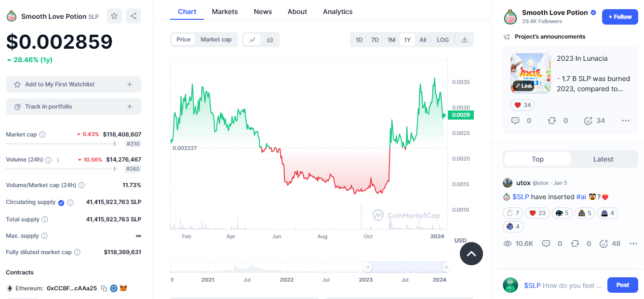Adjust right handle of timeline range
Viewport: 644px width, 299px height.
point(446,267)
